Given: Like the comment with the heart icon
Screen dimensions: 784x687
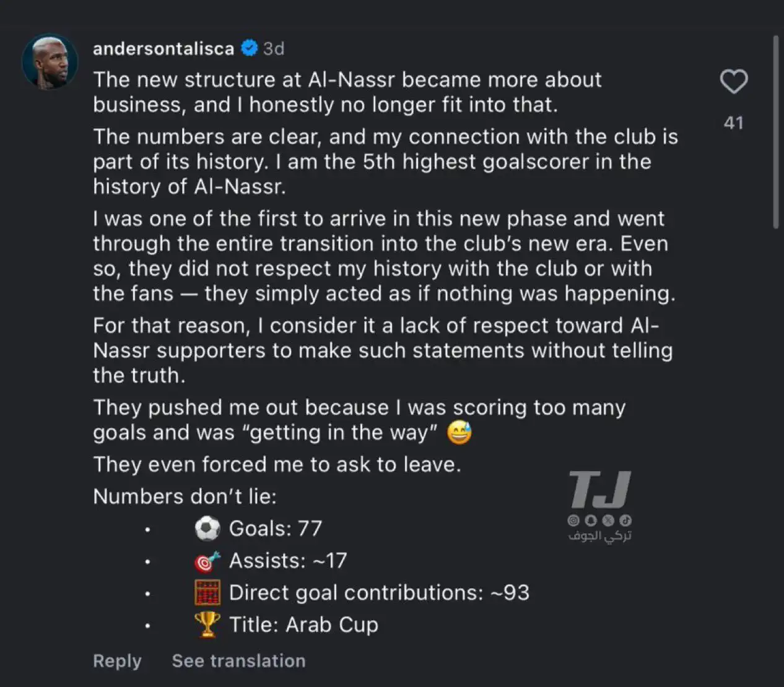Looking at the screenshot, I should coord(734,82).
